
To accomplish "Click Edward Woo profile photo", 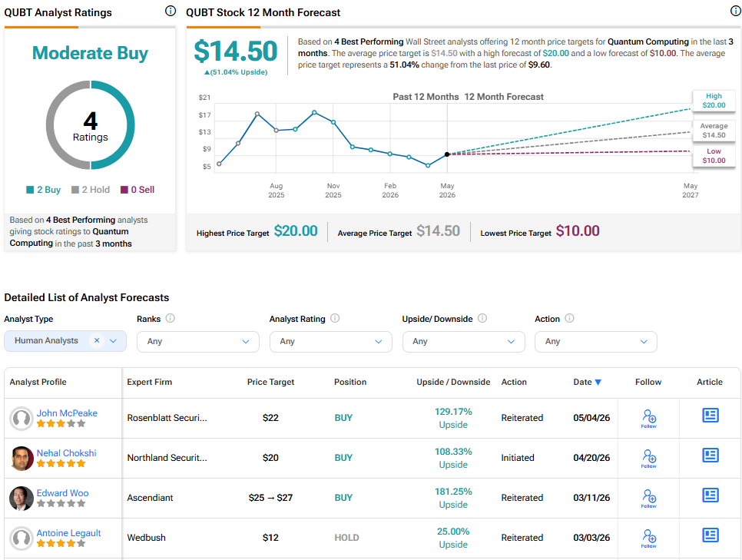I will tap(22, 499).
